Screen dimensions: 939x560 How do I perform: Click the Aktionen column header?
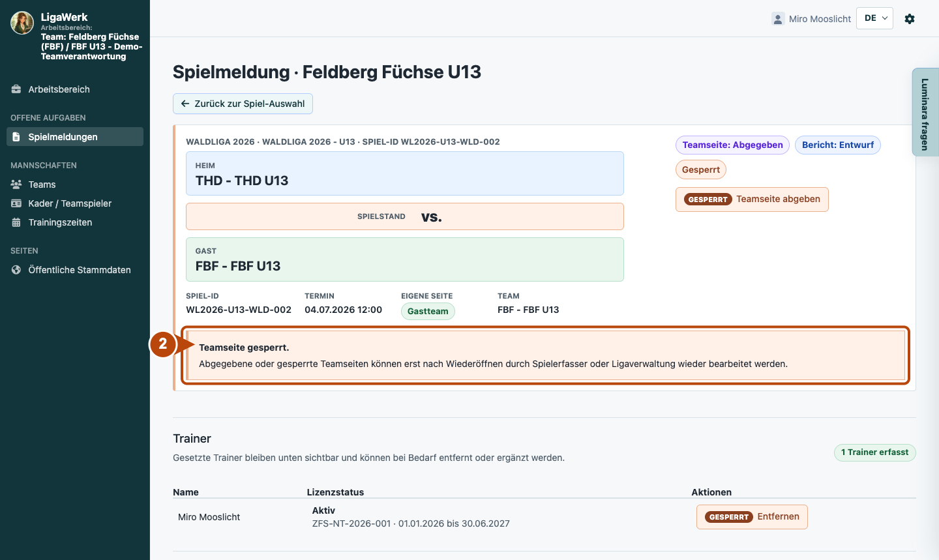tap(711, 492)
